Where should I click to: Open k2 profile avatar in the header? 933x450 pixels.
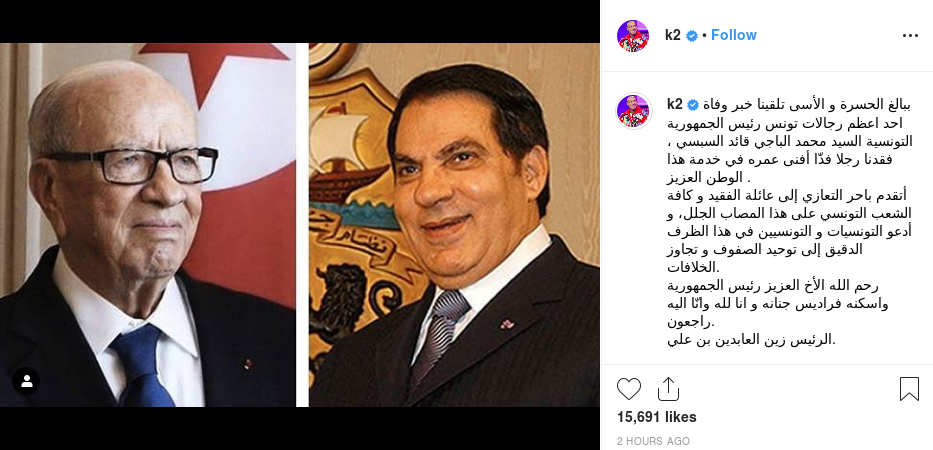tap(633, 36)
